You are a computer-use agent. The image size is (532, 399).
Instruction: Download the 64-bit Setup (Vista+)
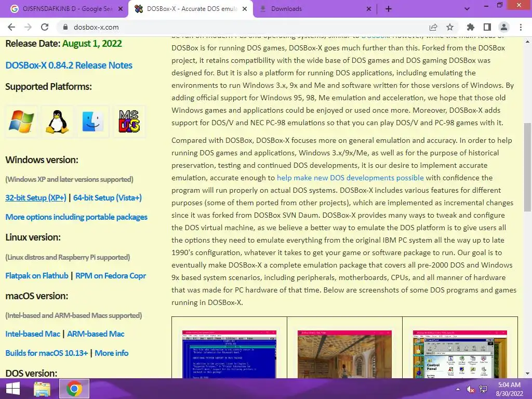[108, 197]
